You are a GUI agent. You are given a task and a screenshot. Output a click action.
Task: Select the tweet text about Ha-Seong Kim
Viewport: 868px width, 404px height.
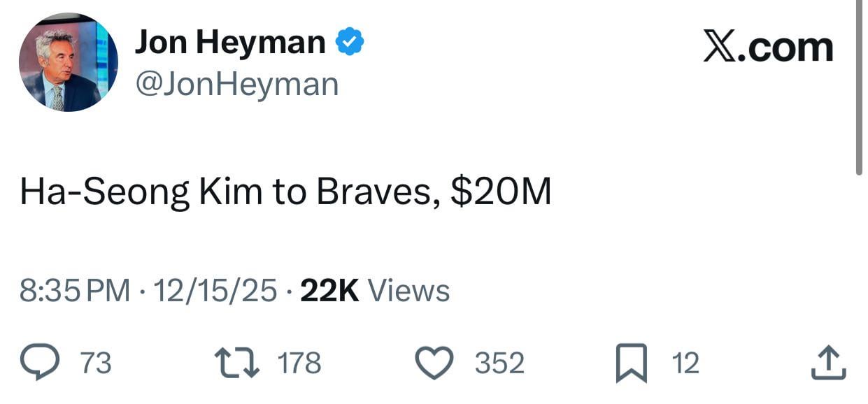click(x=284, y=189)
